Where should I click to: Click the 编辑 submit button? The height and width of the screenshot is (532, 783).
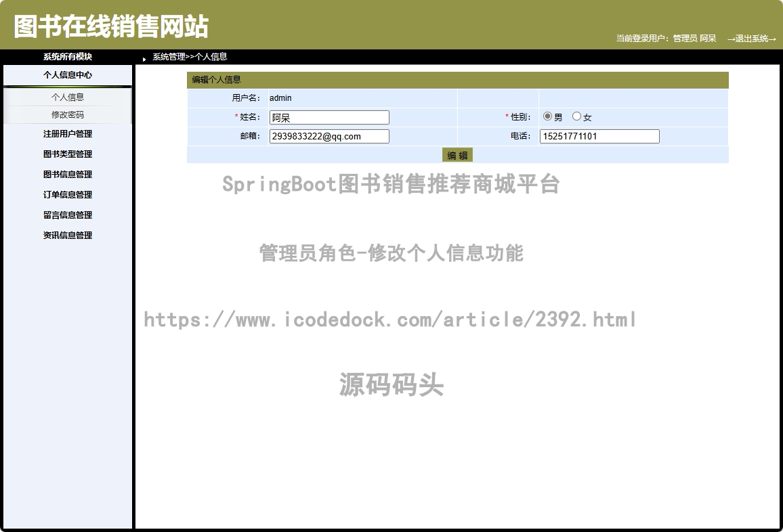coord(457,155)
